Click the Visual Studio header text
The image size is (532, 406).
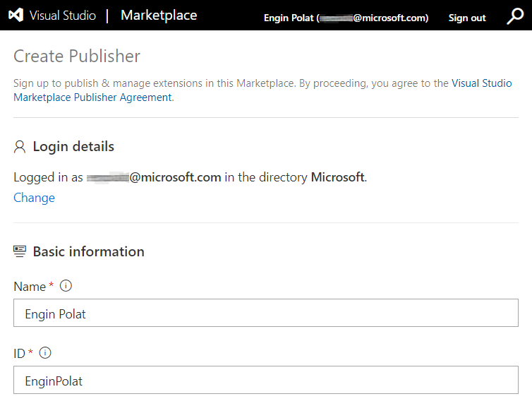(x=62, y=16)
